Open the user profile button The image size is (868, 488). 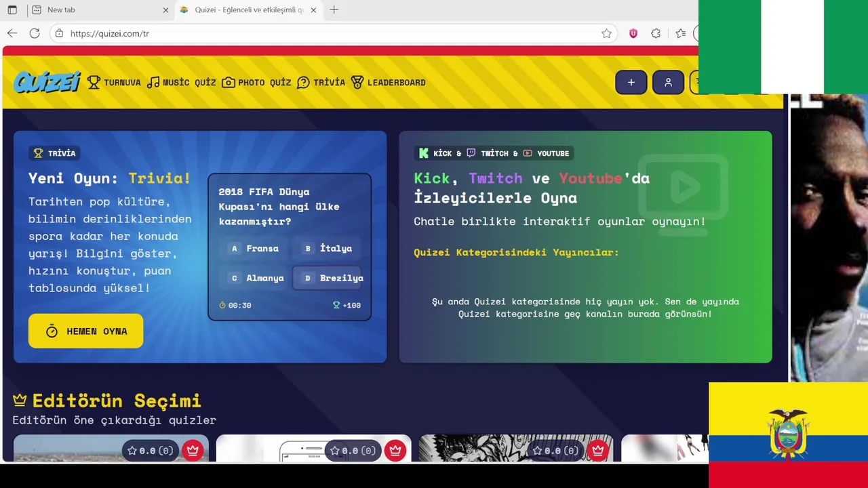[668, 82]
